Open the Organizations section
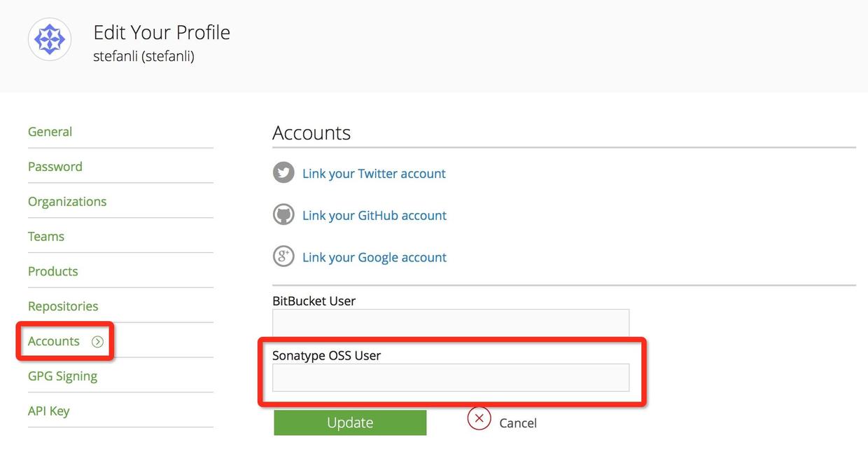This screenshot has height=452, width=868. (67, 202)
